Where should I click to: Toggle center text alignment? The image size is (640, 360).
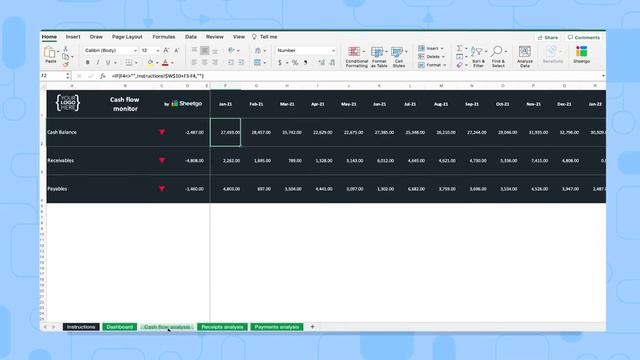tap(204, 62)
